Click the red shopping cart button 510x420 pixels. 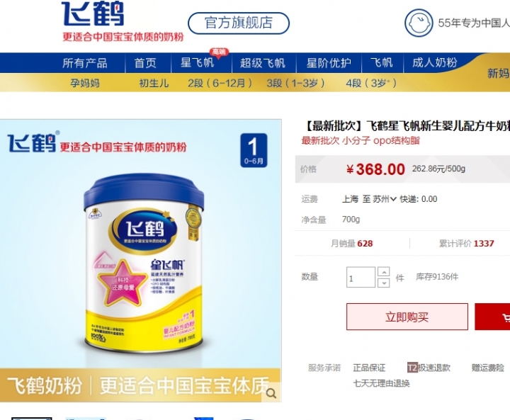point(492,317)
